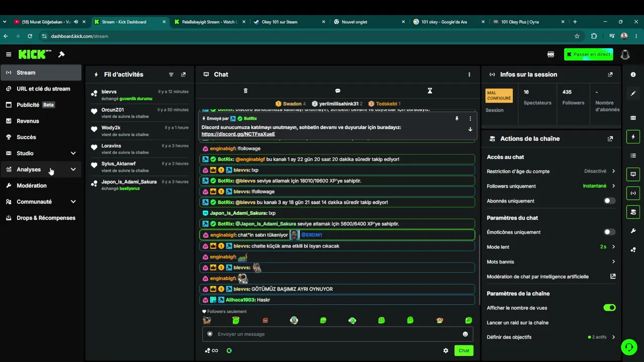
Task: Toggle the lightning activity icon in right sidebar
Action: tap(633, 137)
